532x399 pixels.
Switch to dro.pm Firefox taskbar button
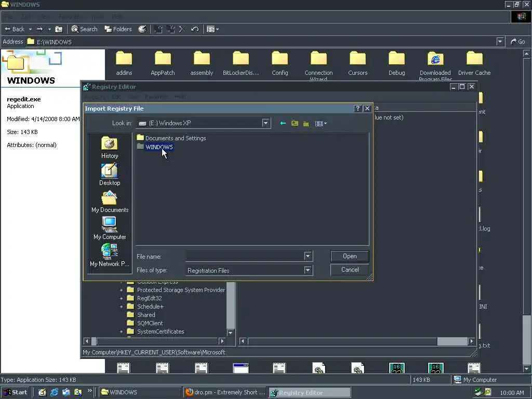coord(225,392)
